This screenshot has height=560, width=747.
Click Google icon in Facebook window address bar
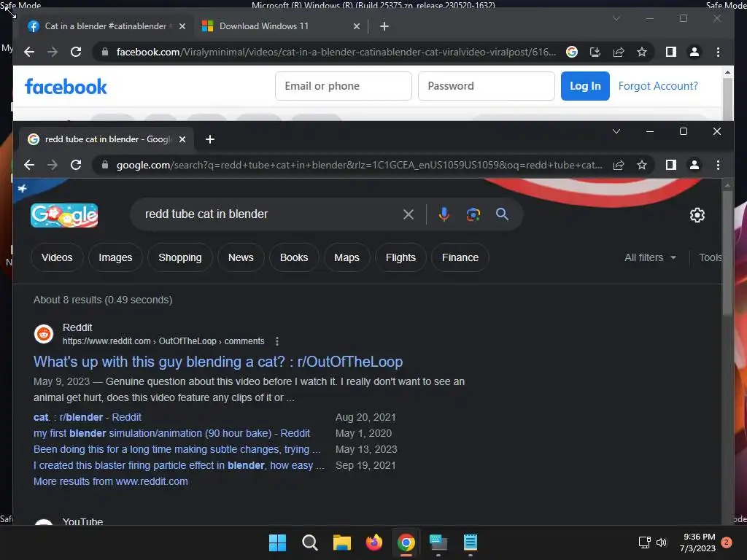pyautogui.click(x=572, y=52)
